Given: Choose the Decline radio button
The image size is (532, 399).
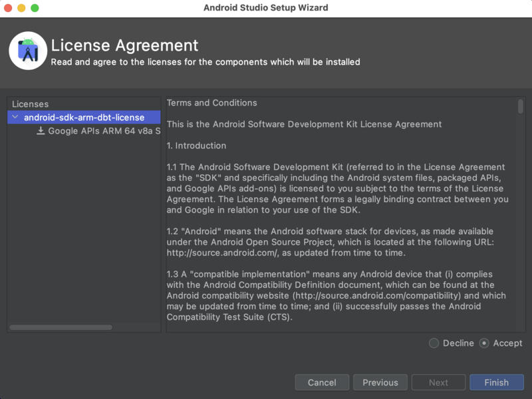Looking at the screenshot, I should tap(434, 343).
